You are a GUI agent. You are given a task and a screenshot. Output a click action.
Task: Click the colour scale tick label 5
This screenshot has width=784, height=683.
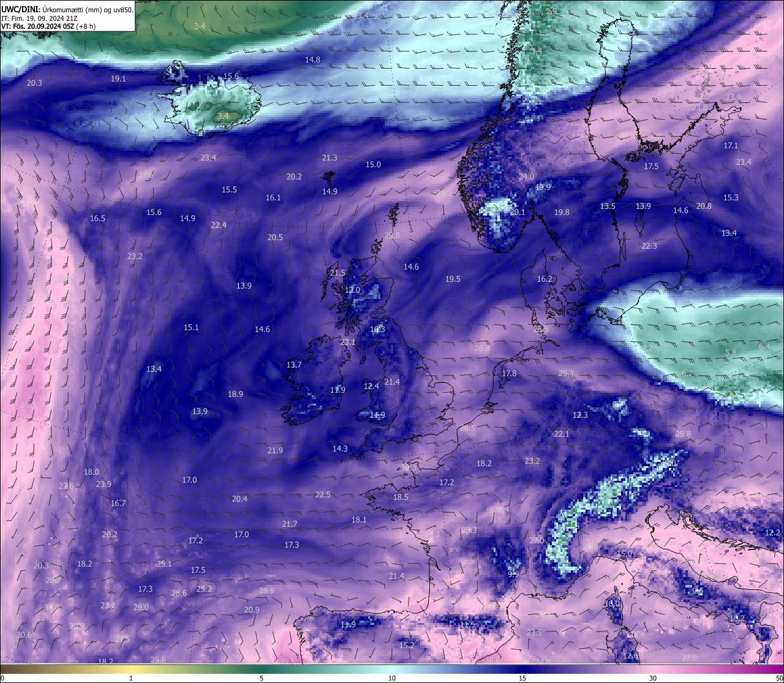[262, 678]
